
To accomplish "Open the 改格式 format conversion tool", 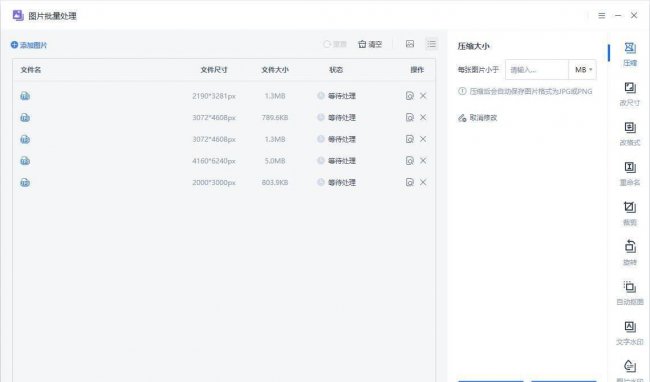I will [x=630, y=134].
